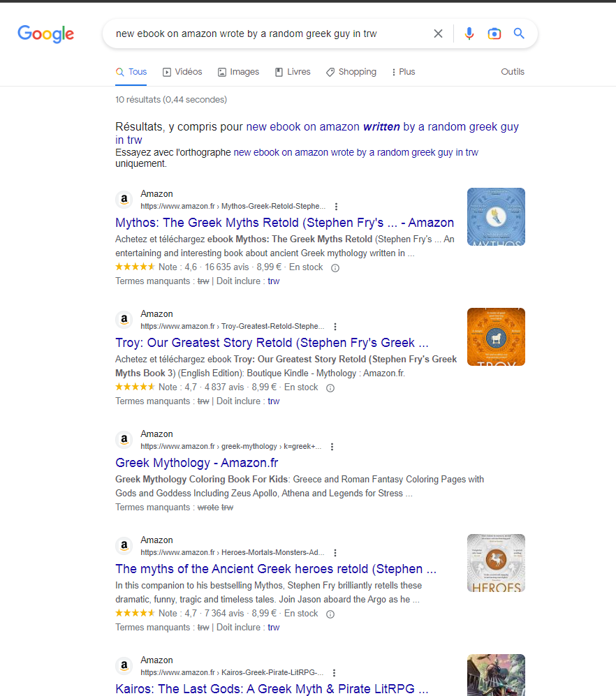The image size is (616, 696).
Task: Open the three-dot menu for the Kairos result
Action: (334, 673)
